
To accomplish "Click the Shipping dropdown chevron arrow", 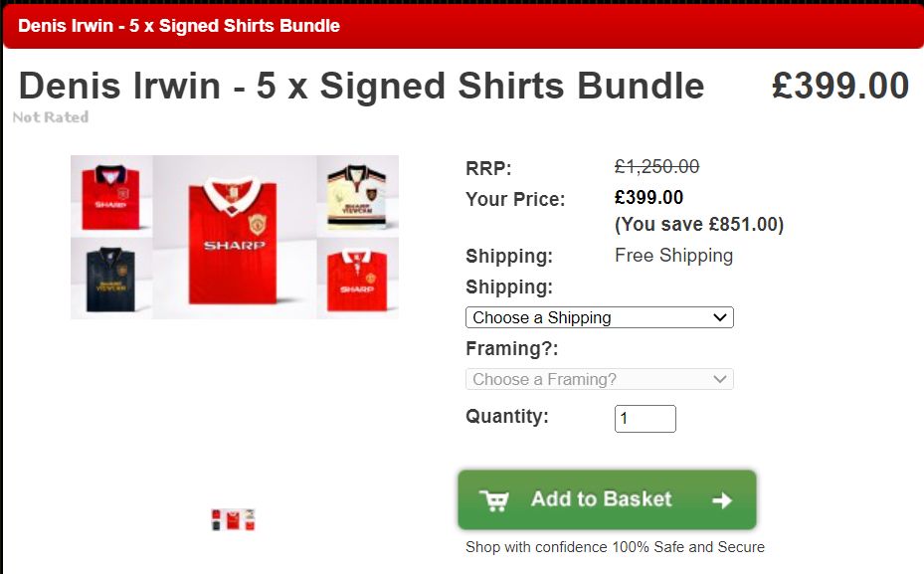I will [x=719, y=317].
